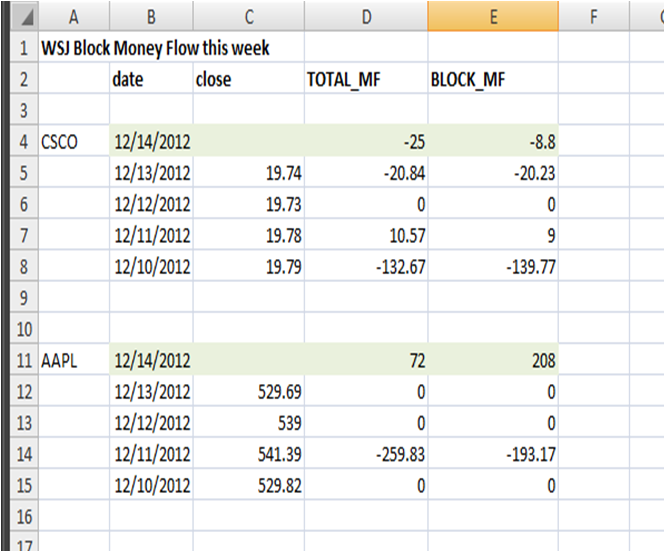Click the 'BLOCK_MF' heading cell

(x=493, y=78)
